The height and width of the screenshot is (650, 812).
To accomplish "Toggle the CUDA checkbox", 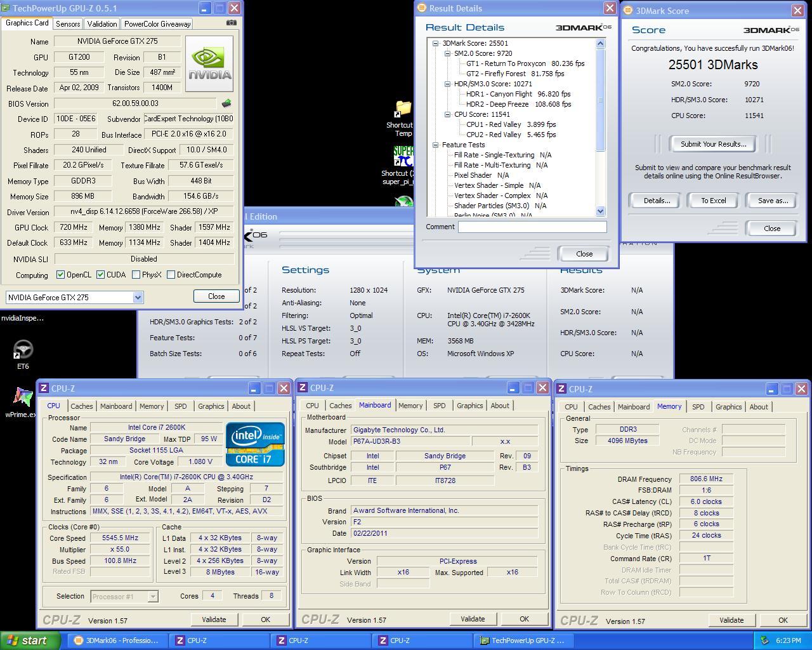I will [100, 275].
